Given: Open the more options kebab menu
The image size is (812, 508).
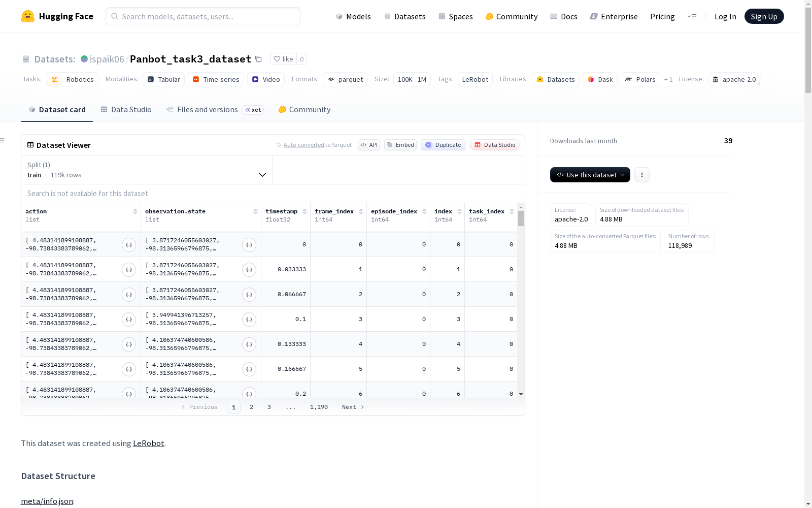Looking at the screenshot, I should [x=642, y=175].
